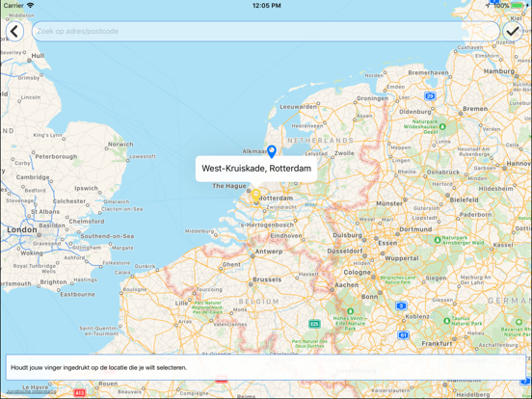Click the Groningen city label
This screenshot has width=532, height=399.
[372, 98]
